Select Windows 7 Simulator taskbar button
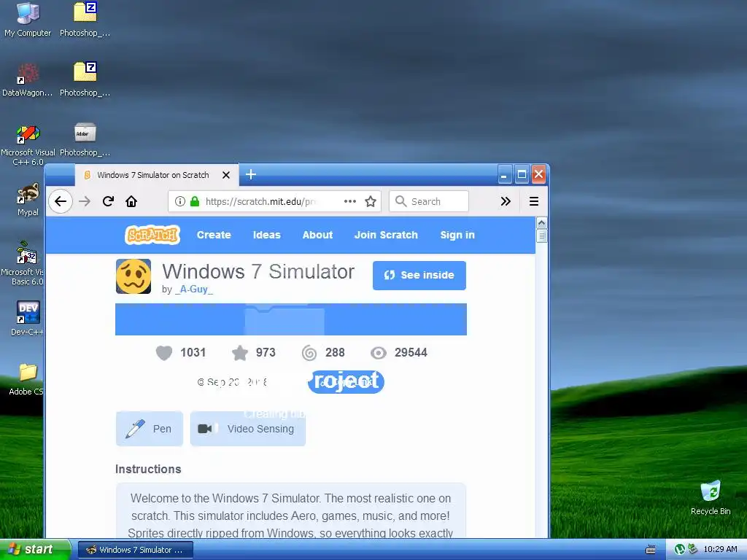This screenshot has width=747, height=560. pos(135,550)
